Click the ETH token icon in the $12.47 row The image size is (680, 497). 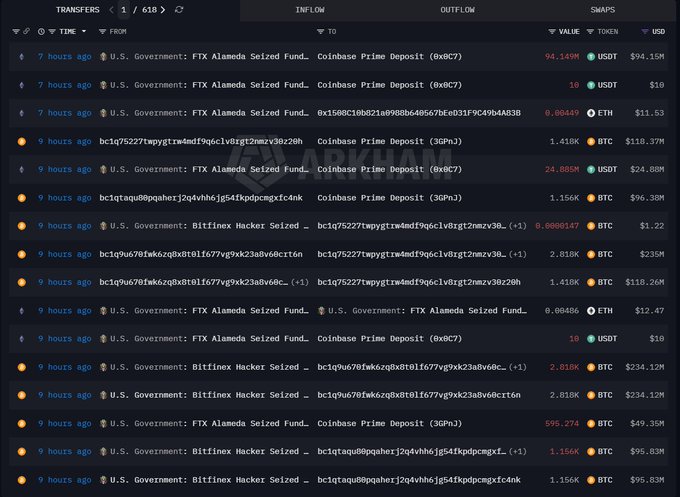pyautogui.click(x=591, y=311)
